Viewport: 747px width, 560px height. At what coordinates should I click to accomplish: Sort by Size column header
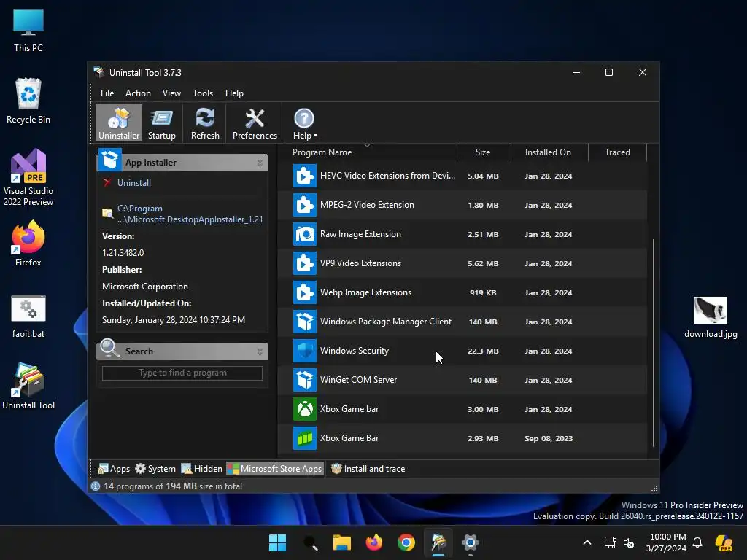click(x=483, y=152)
